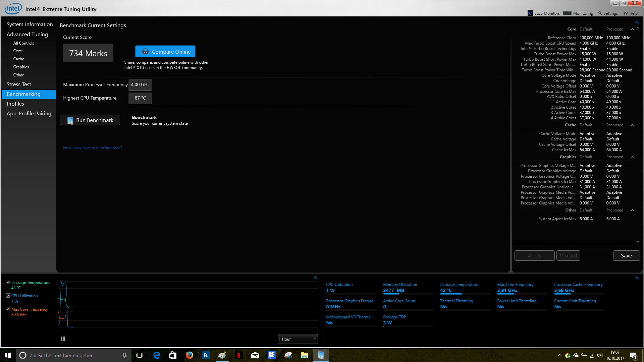Viewport: 644px width, 362px height.
Task: Click the Compare Online button
Action: point(165,52)
